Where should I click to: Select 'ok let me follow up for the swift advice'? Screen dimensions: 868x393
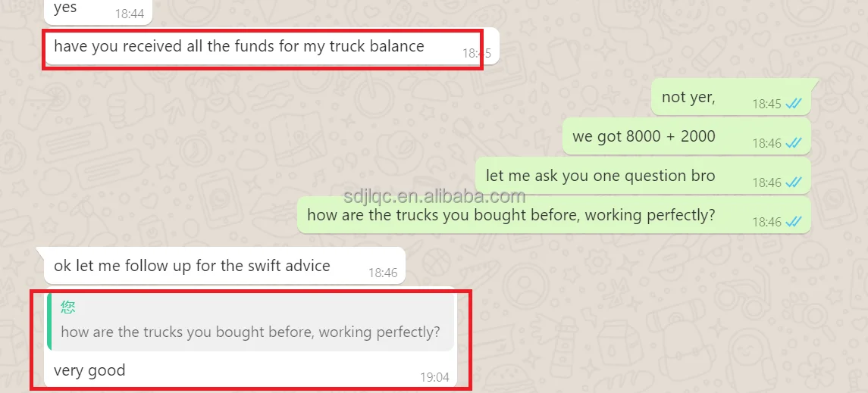click(224, 266)
